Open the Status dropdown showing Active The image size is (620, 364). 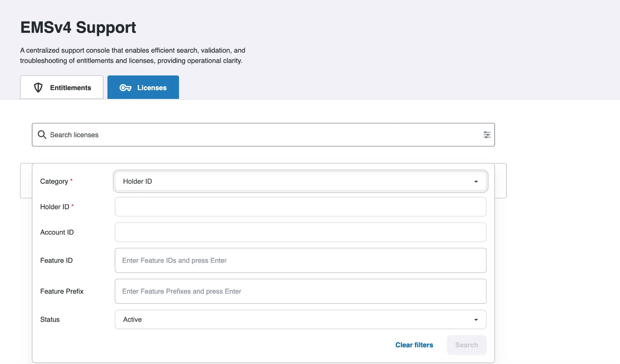point(301,320)
